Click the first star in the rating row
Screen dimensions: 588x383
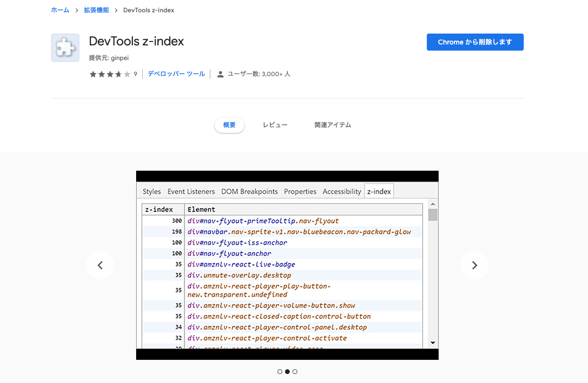(93, 74)
